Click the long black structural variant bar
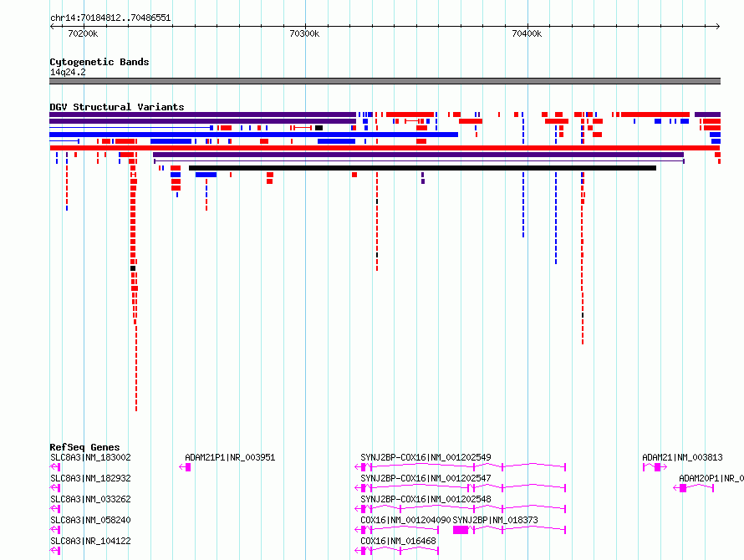 [422, 168]
